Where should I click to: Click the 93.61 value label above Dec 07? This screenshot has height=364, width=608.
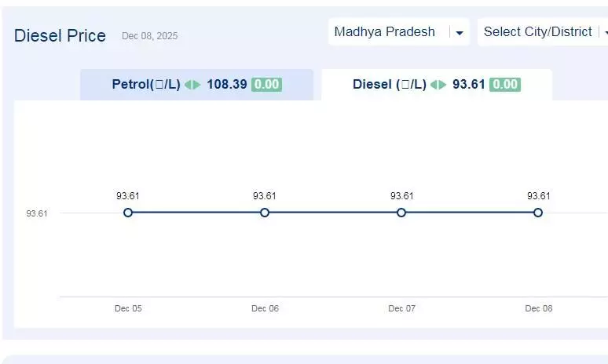click(401, 196)
